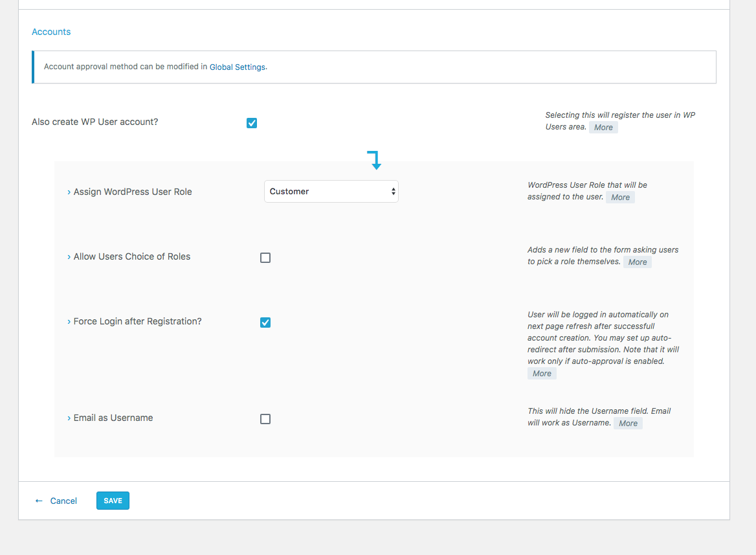Disable Force Login after Registration

click(x=265, y=323)
